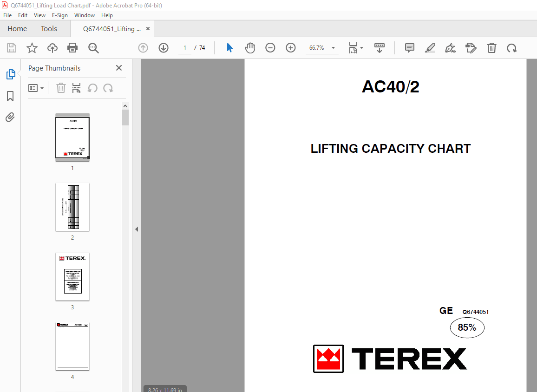The height and width of the screenshot is (392, 537).
Task: Go to next page with down arrow
Action: [163, 48]
